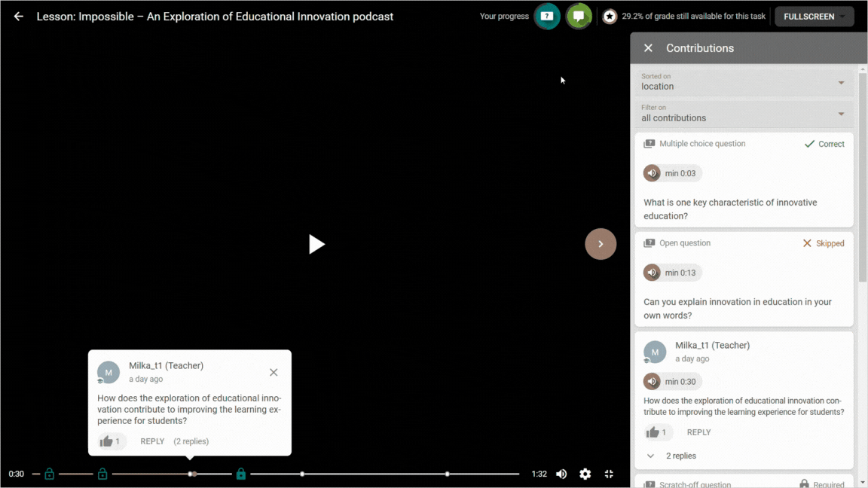
Task: Open the questions progress icon in header
Action: tap(548, 17)
